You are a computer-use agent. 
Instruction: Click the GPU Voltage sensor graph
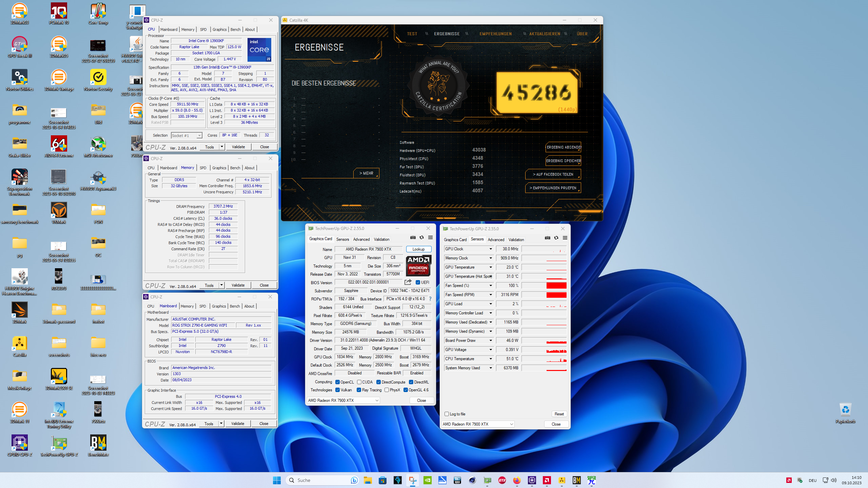tap(544, 350)
